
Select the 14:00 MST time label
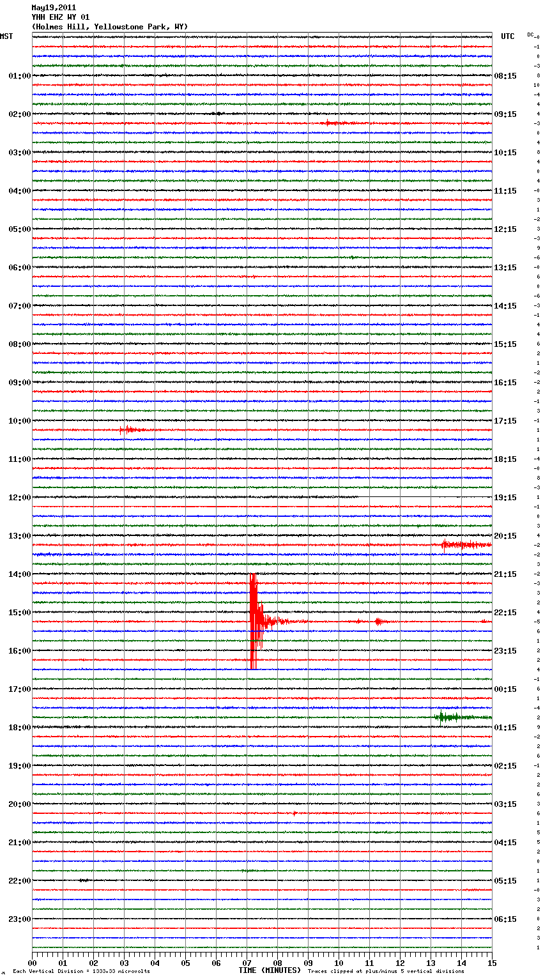(x=20, y=574)
